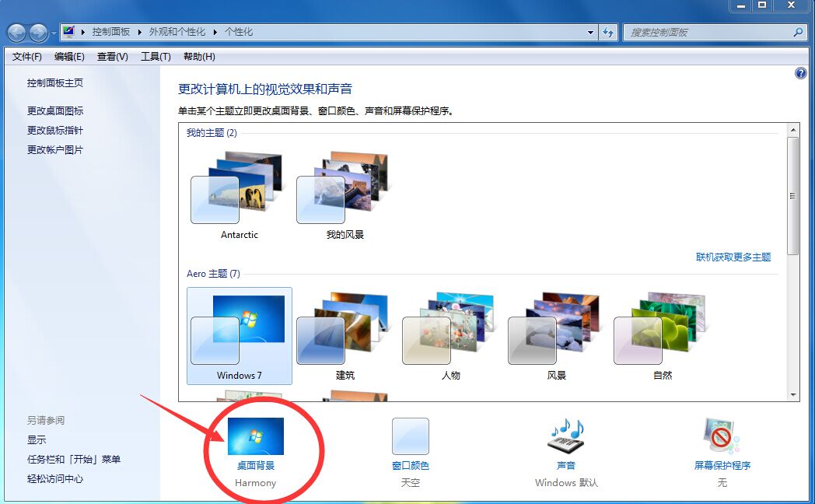Expand the address bar dropdown arrow
The height and width of the screenshot is (504, 815).
[x=590, y=32]
